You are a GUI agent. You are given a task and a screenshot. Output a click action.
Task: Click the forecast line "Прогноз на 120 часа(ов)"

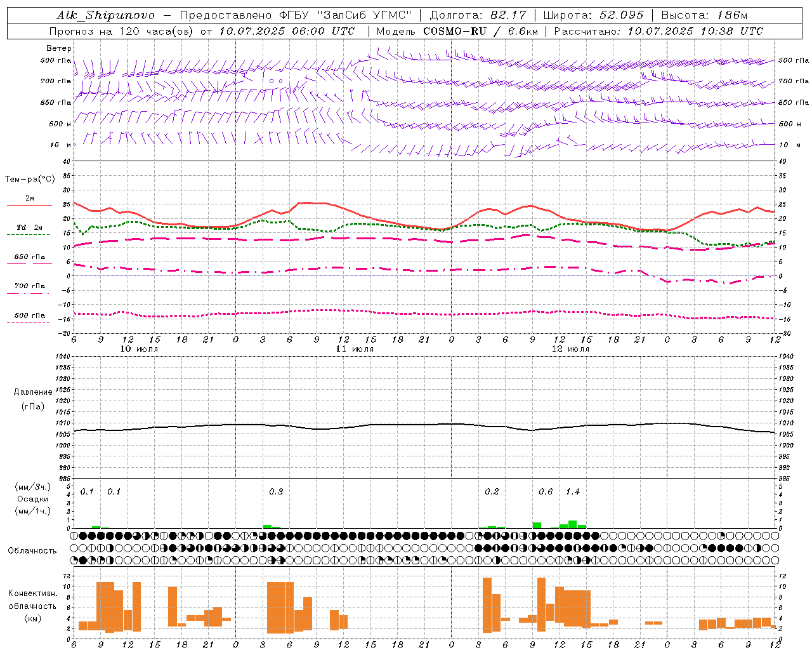coord(122,31)
